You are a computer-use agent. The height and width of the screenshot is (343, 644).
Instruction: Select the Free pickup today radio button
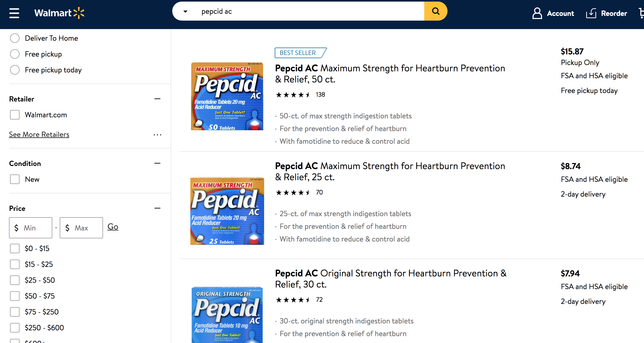[x=15, y=70]
